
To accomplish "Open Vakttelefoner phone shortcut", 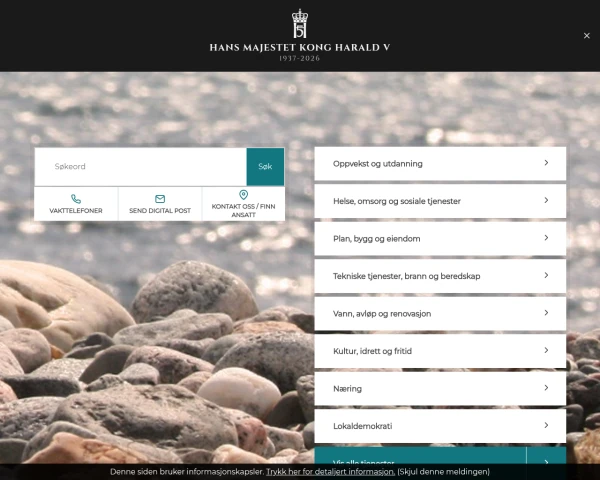I will pos(76,204).
